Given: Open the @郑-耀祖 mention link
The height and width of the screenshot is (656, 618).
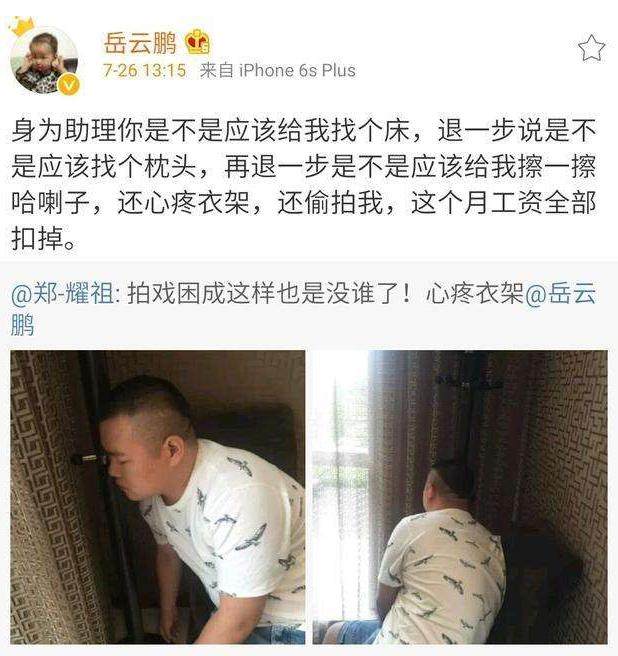Looking at the screenshot, I should 62,293.
